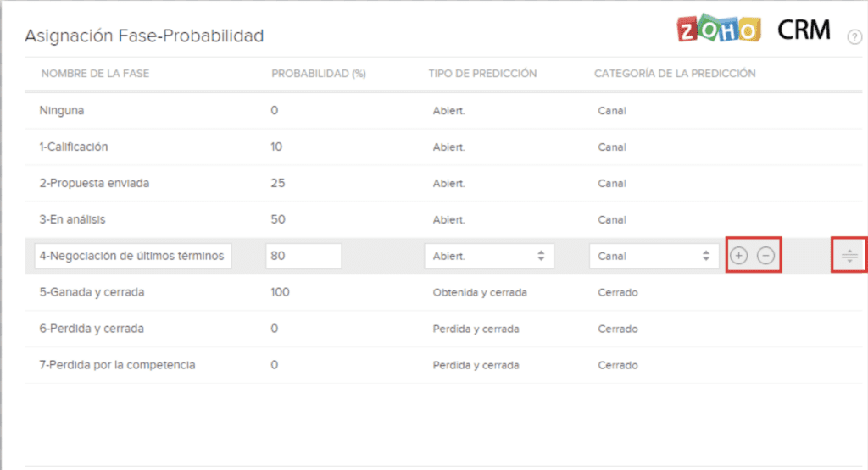Click the Probabilidad (%) column header
Viewport: 868px width, 470px height.
(318, 74)
